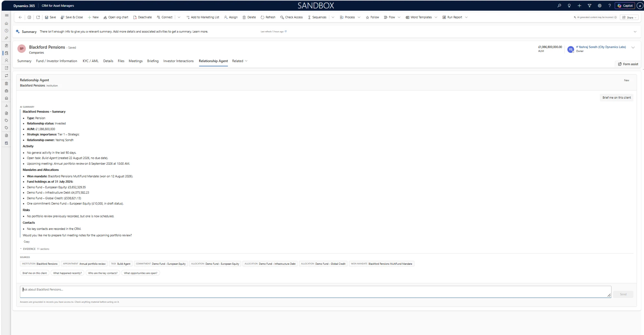644x335 pixels.
Task: Open the Share dropdown
Action: [x=630, y=17]
